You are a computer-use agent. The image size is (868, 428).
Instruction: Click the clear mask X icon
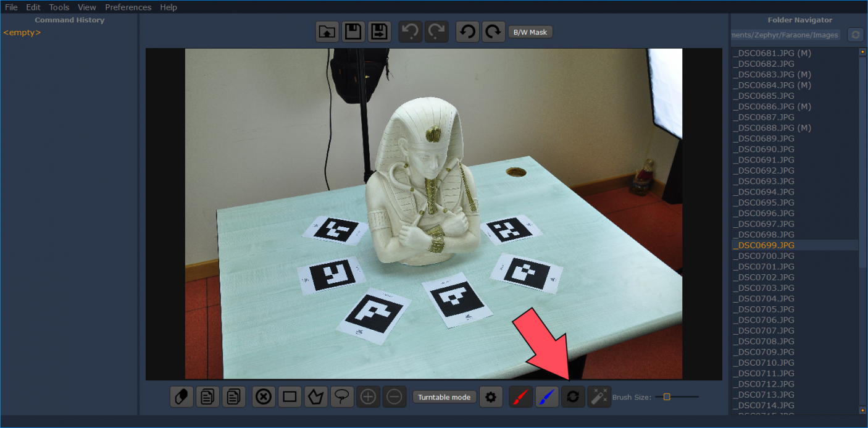264,397
